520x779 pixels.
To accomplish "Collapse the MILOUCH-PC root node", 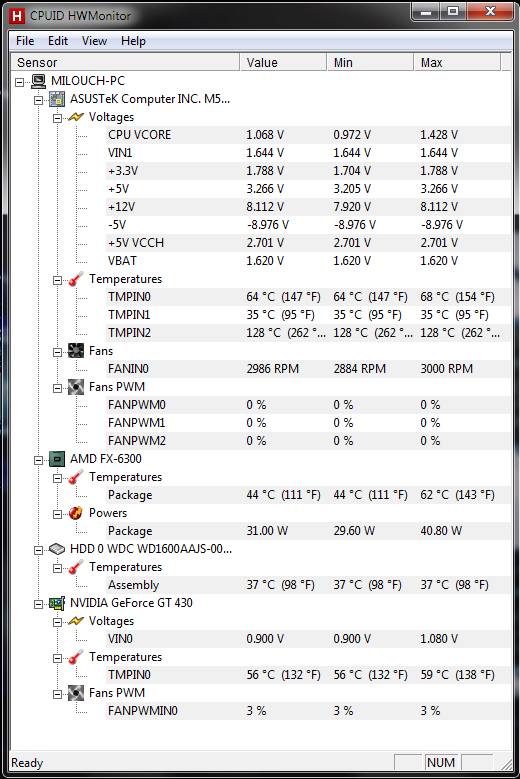I will (19, 82).
